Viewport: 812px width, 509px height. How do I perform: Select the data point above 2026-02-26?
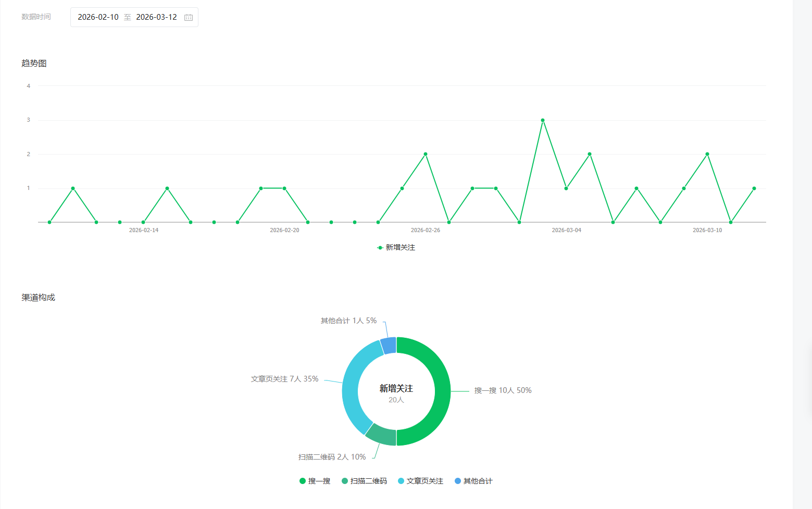426,154
